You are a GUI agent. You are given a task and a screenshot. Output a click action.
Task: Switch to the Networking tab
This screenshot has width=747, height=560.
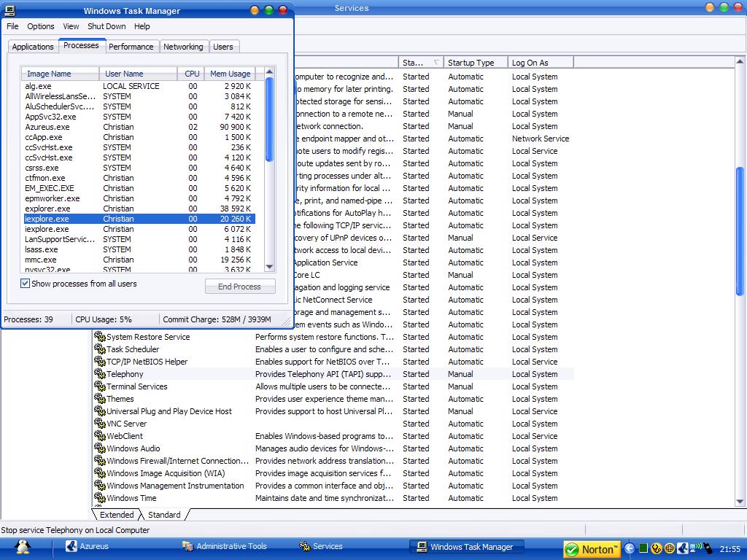point(183,47)
